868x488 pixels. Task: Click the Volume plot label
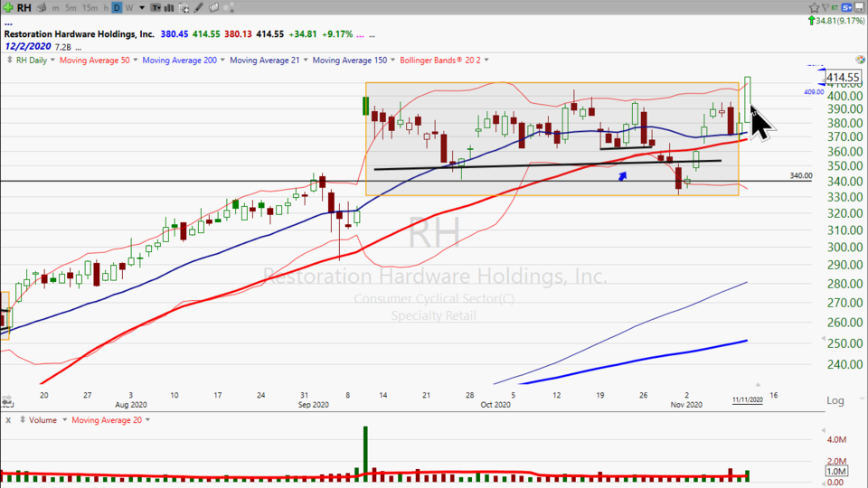tap(42, 420)
